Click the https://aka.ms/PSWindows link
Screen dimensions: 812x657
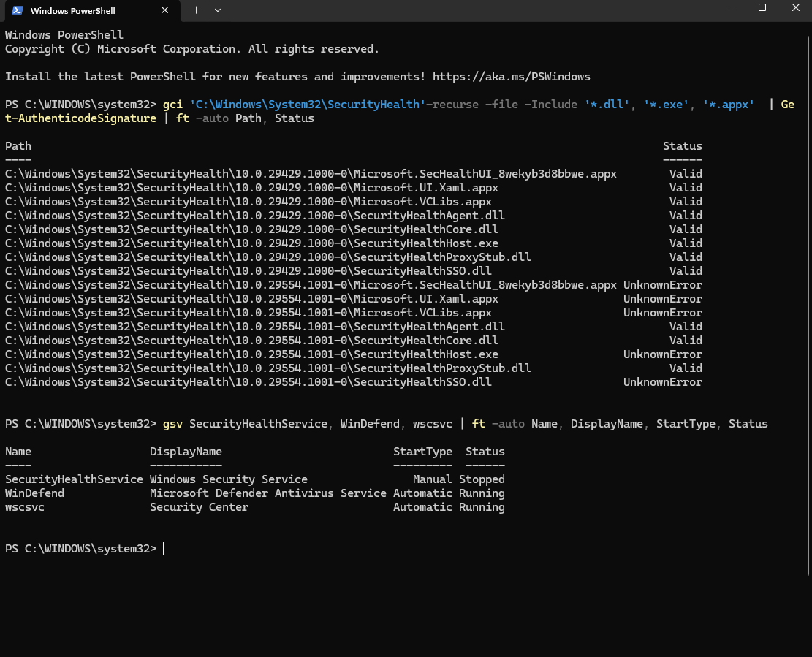(x=511, y=77)
